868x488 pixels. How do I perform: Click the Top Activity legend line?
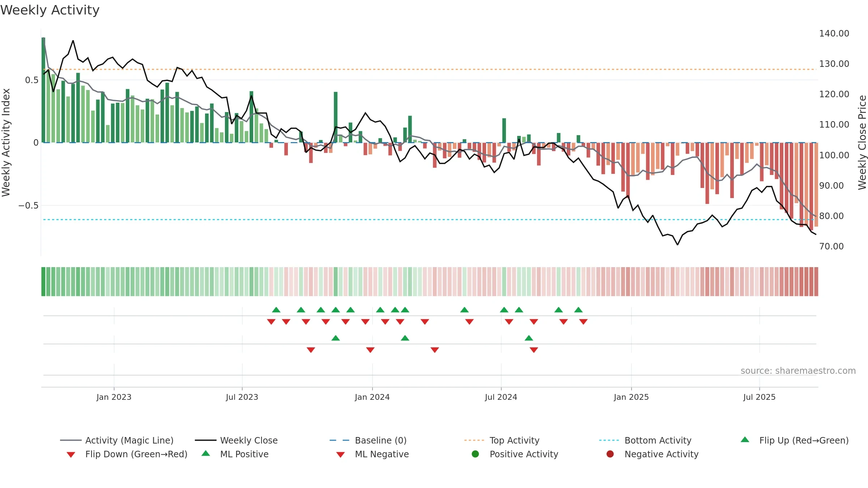(x=474, y=440)
